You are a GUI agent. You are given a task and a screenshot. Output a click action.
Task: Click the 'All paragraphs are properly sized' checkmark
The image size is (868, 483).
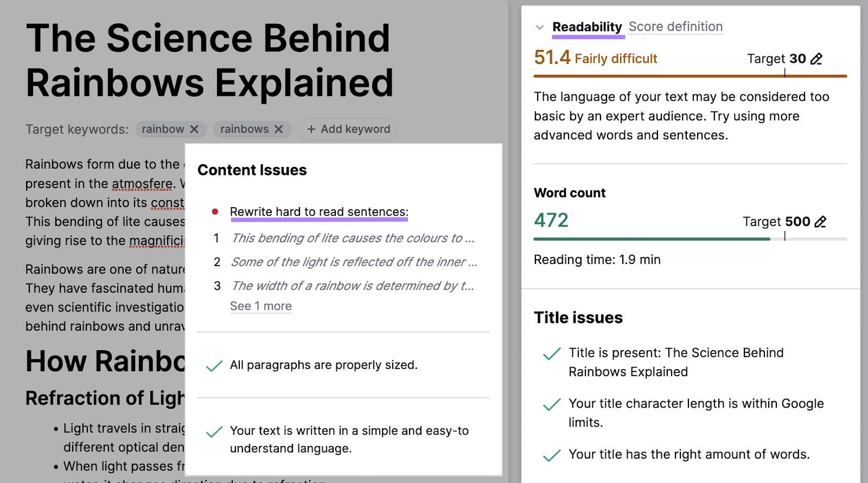(x=214, y=366)
